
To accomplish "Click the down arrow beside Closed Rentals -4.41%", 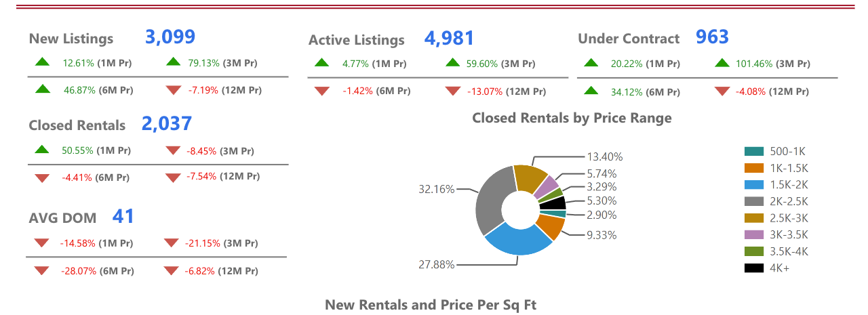I will coord(42,177).
